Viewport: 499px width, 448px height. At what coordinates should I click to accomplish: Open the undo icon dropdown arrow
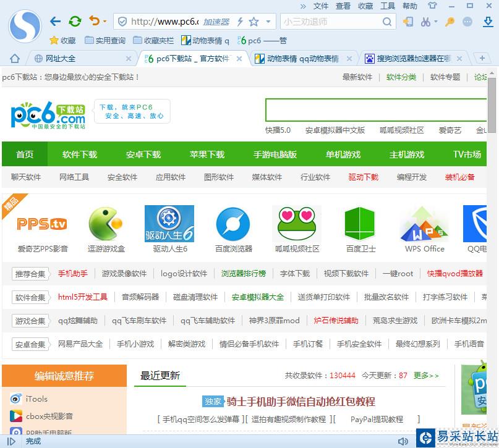[105, 22]
